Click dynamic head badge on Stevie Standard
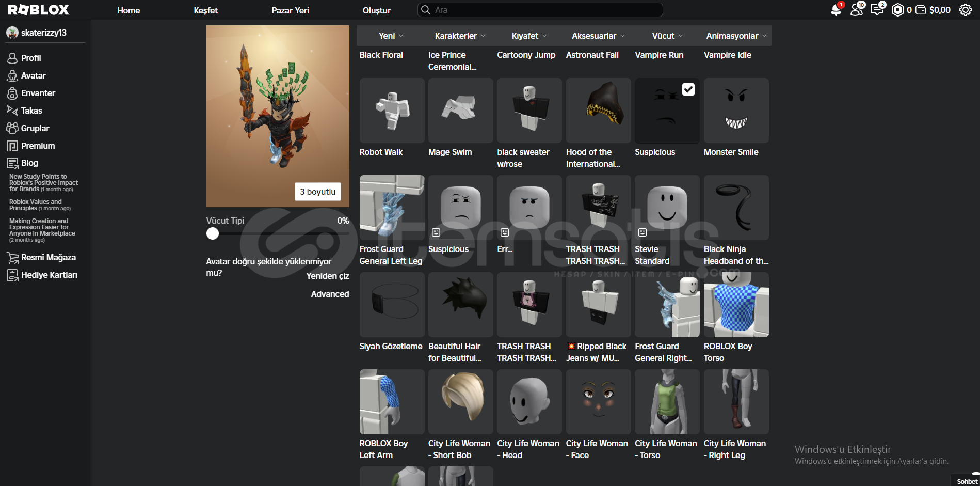 [642, 232]
